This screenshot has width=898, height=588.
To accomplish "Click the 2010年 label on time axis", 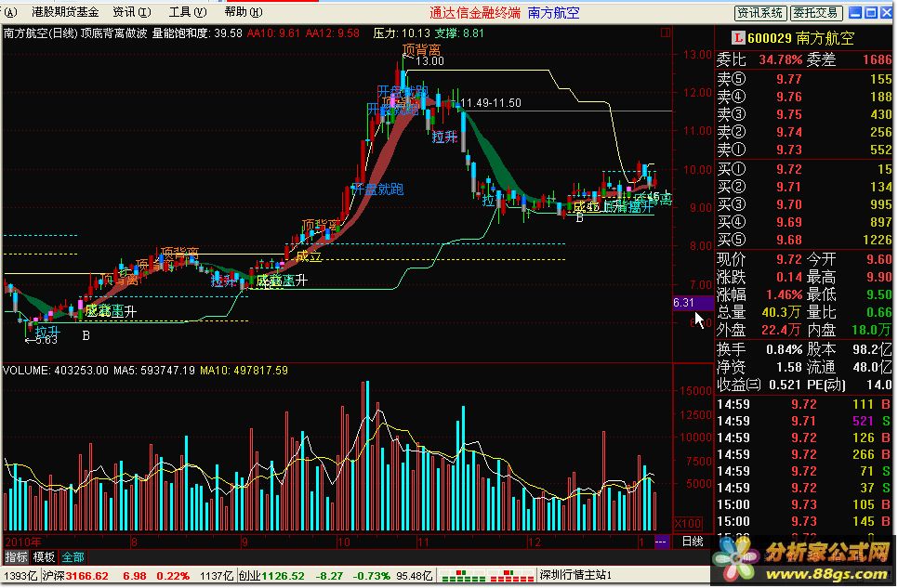I will (23, 542).
